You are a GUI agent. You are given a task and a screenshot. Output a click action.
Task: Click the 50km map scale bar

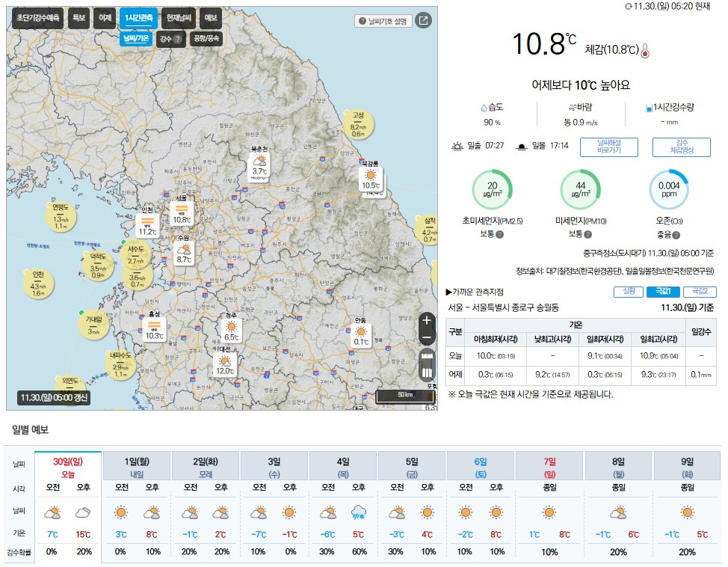tap(405, 396)
